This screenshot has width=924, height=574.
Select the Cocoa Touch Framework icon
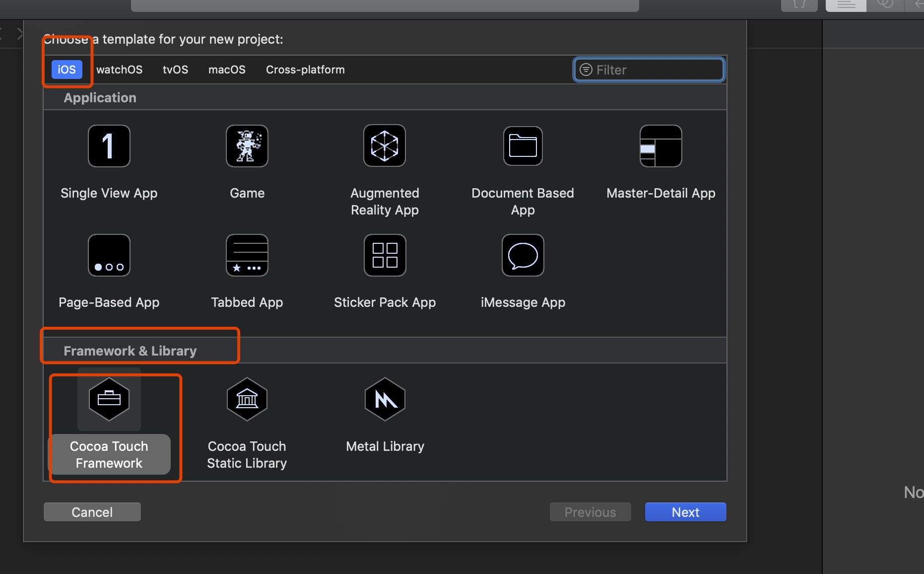(109, 399)
